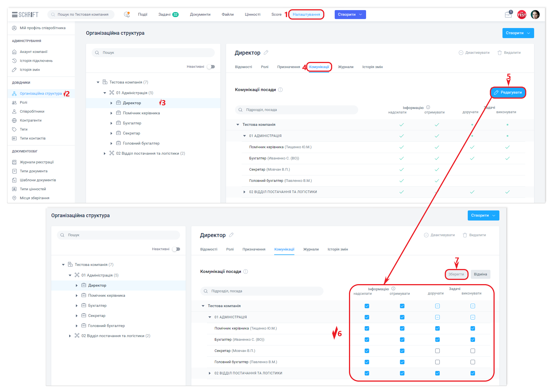Viewport: 554px width, 392px height.
Task: Click the Підрозділ, посада search field
Action: click(296, 110)
